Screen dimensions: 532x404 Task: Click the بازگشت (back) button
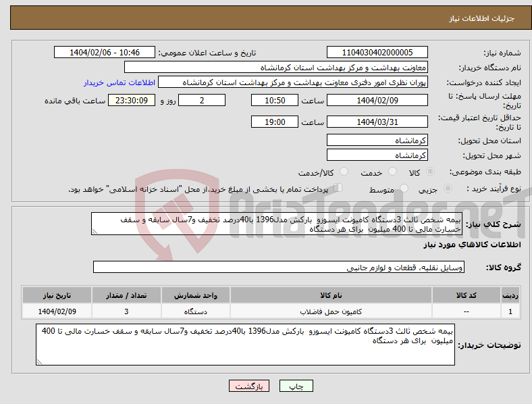pos(249,386)
